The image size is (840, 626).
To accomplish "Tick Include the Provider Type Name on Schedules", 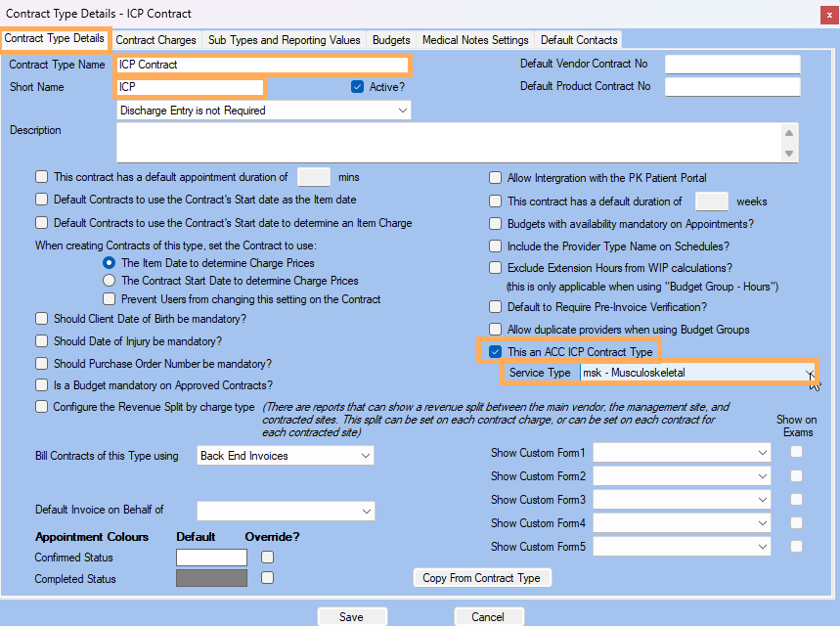I will pos(495,246).
